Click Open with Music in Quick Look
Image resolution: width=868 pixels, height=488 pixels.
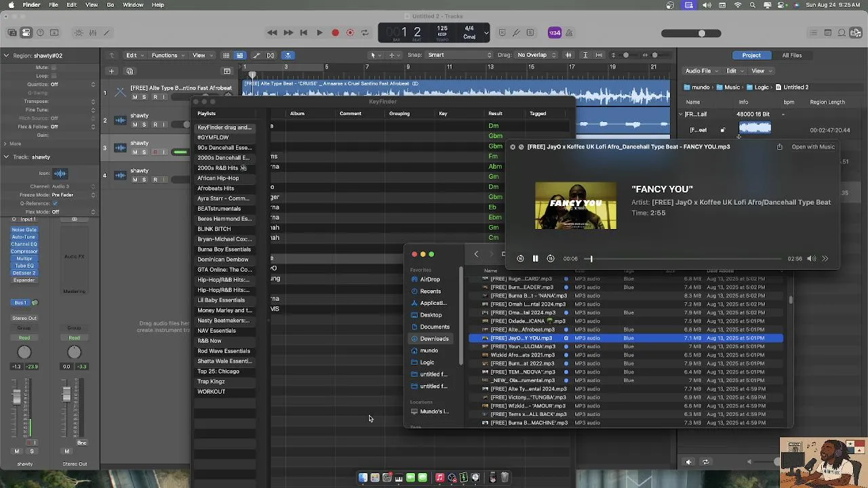(813, 147)
